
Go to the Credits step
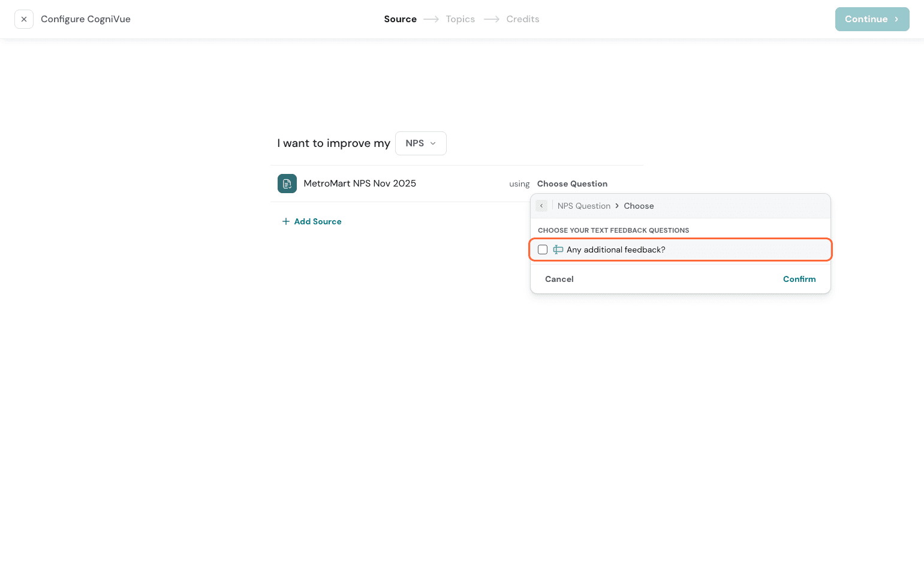522,19
